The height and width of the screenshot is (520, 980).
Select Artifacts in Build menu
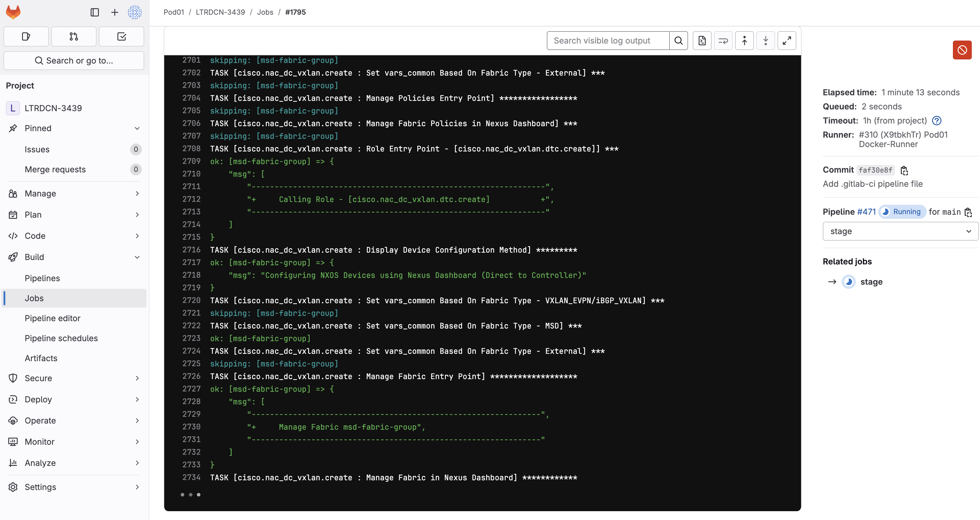tap(41, 358)
